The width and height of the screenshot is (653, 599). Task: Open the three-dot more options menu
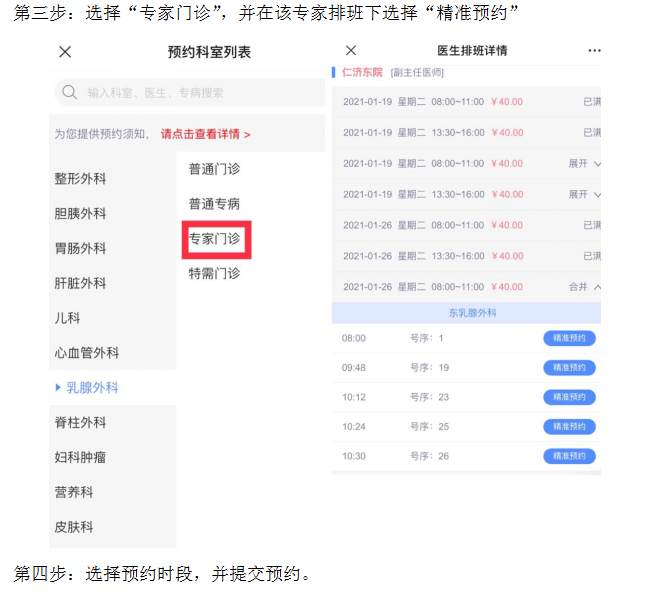tap(594, 51)
